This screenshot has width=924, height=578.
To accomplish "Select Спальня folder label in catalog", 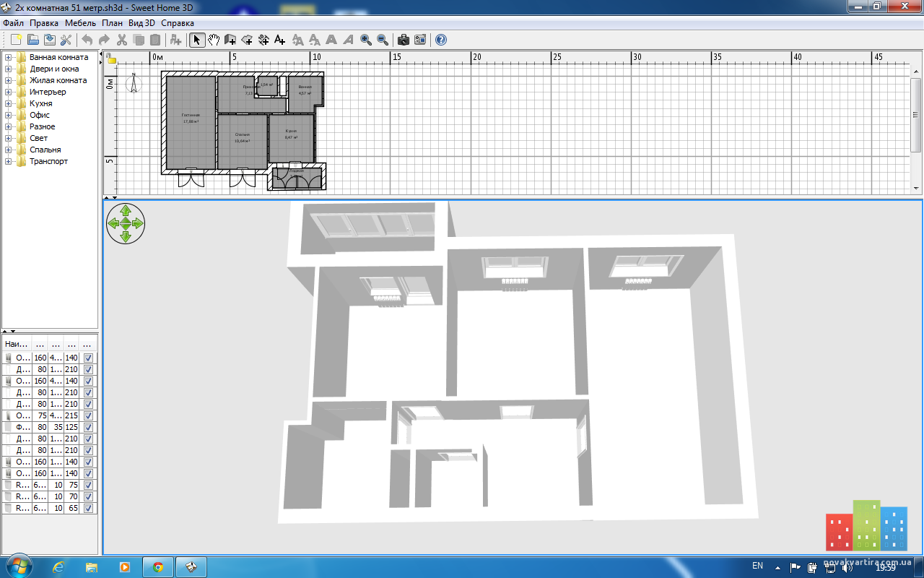I will pyautogui.click(x=45, y=150).
